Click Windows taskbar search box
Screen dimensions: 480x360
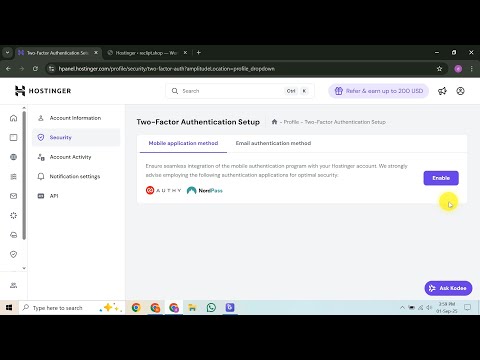[x=72, y=307]
